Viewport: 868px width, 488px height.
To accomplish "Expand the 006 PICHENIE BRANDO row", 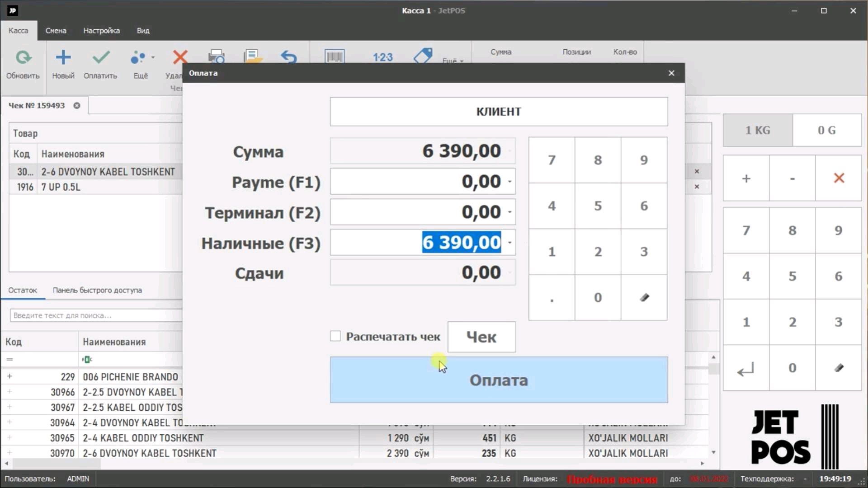I will [x=9, y=376].
